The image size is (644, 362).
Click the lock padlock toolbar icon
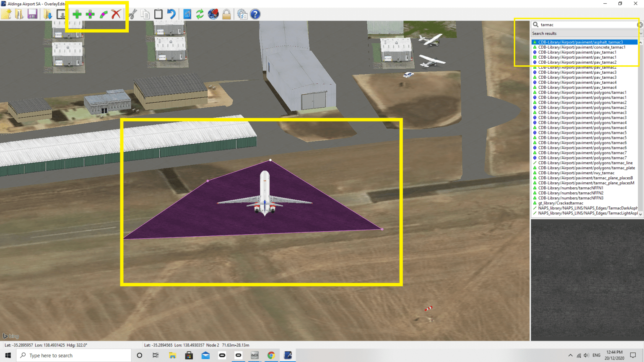(226, 14)
